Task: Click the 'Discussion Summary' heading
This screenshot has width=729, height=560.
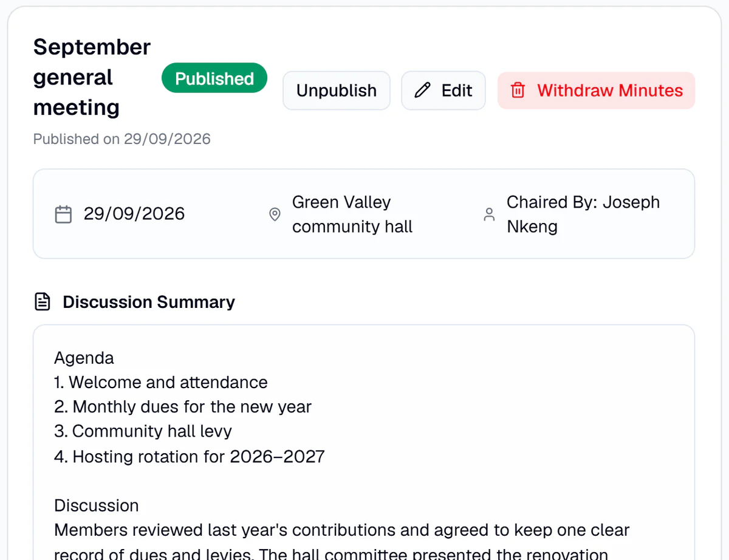Action: click(x=149, y=302)
